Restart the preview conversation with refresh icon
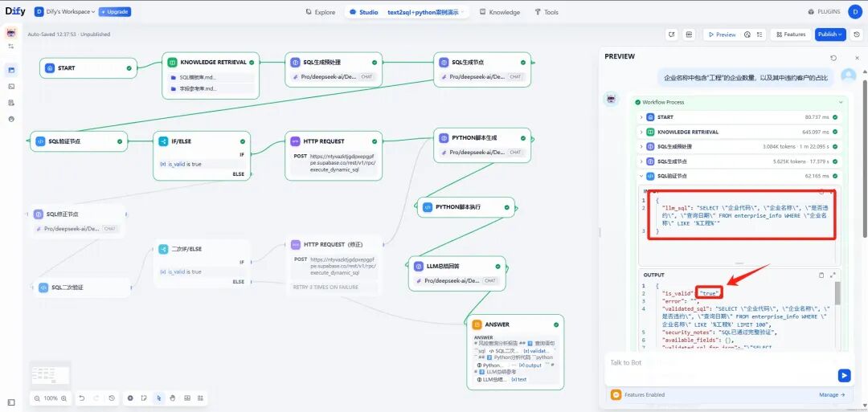 [833, 58]
